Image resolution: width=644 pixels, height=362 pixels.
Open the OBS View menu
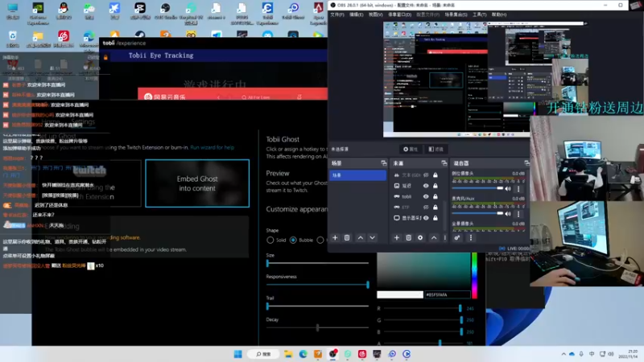[x=375, y=14]
